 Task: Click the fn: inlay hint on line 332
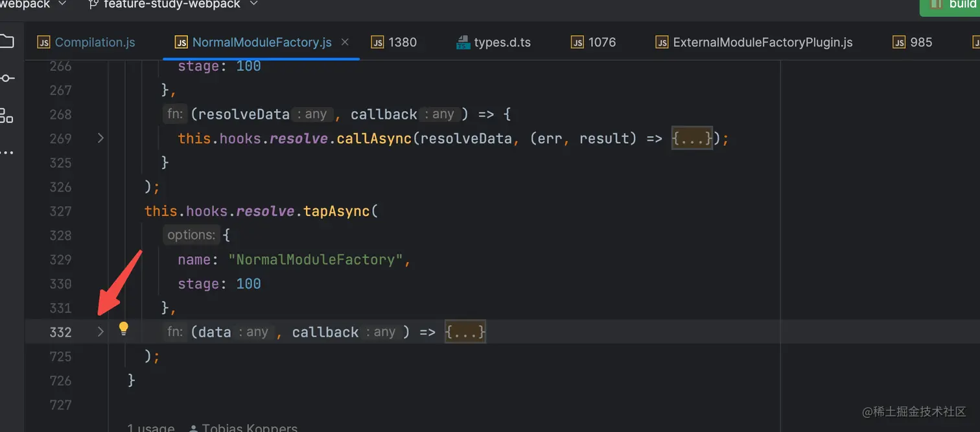(175, 332)
